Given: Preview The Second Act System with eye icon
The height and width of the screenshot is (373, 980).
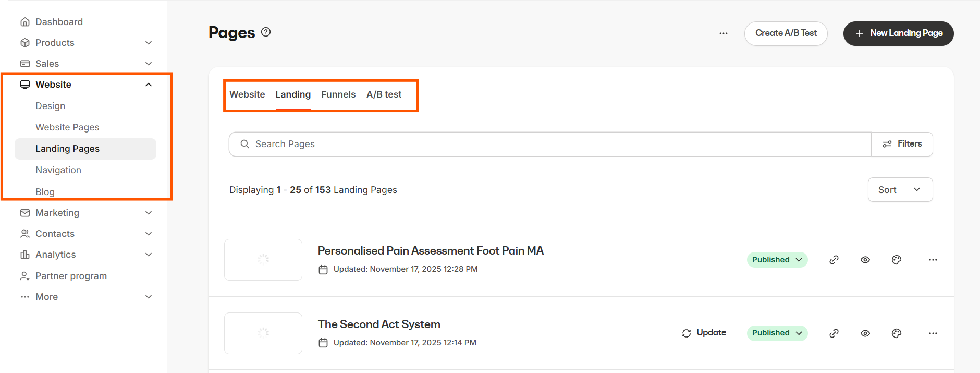Looking at the screenshot, I should (865, 333).
